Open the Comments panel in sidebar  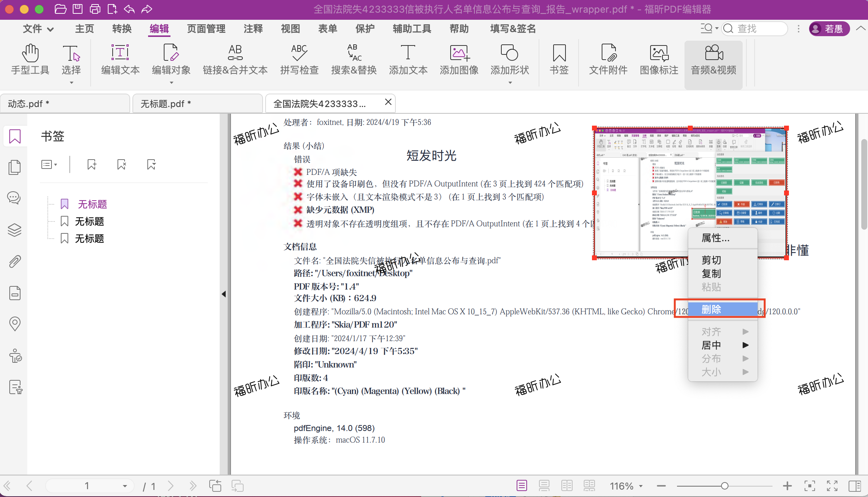click(15, 198)
